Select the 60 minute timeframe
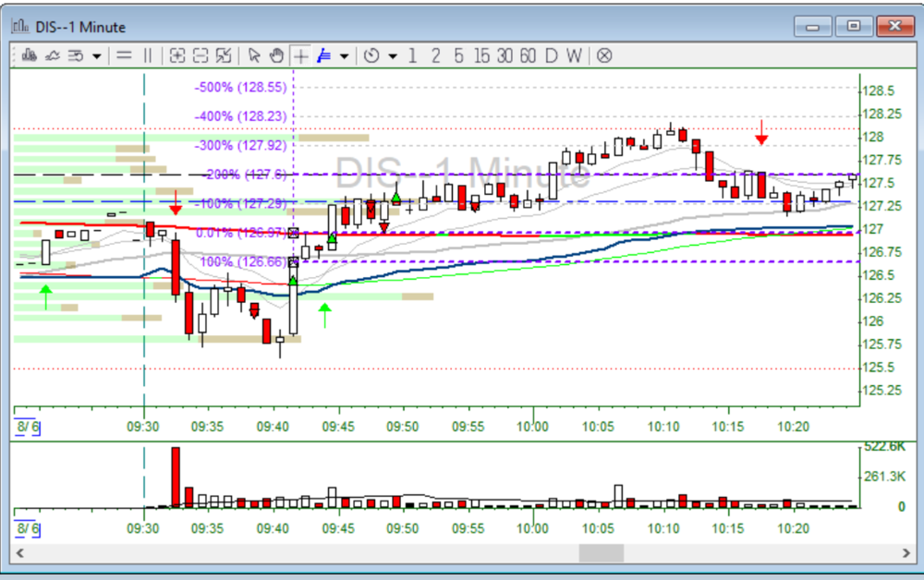This screenshot has width=924, height=580. [528, 55]
